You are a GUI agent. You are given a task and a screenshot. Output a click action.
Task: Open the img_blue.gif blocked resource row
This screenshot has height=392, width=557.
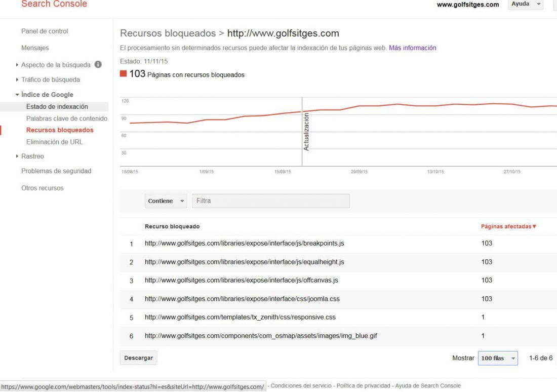(261, 335)
